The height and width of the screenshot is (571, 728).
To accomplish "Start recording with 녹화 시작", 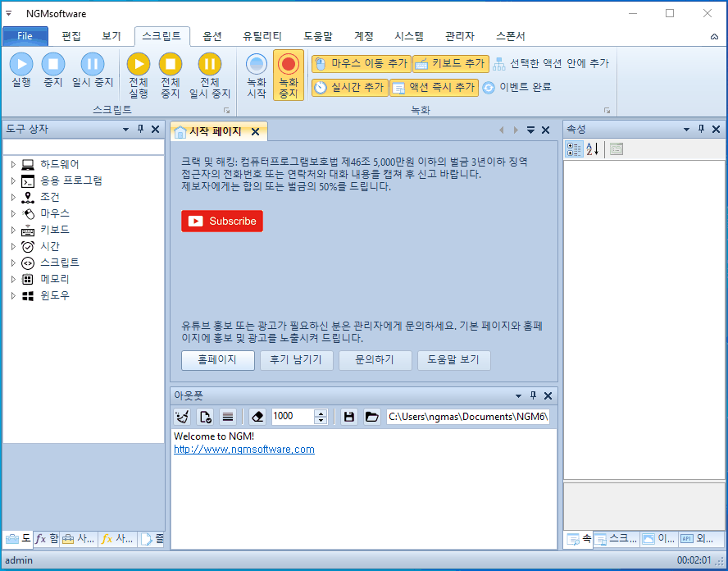I will (257, 75).
